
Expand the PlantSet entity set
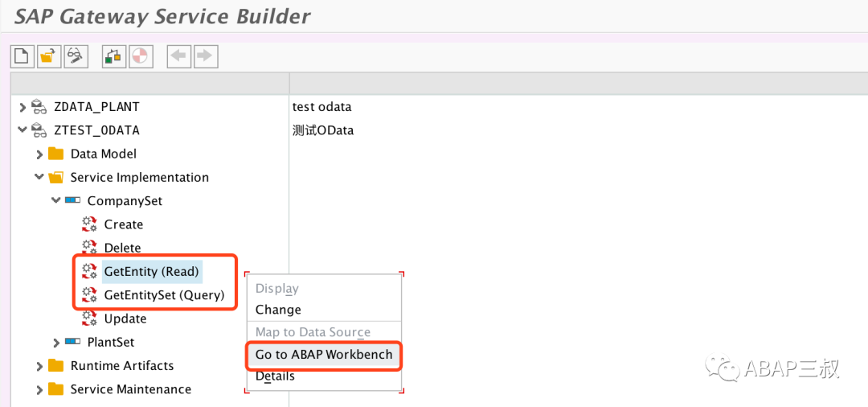[x=56, y=343]
